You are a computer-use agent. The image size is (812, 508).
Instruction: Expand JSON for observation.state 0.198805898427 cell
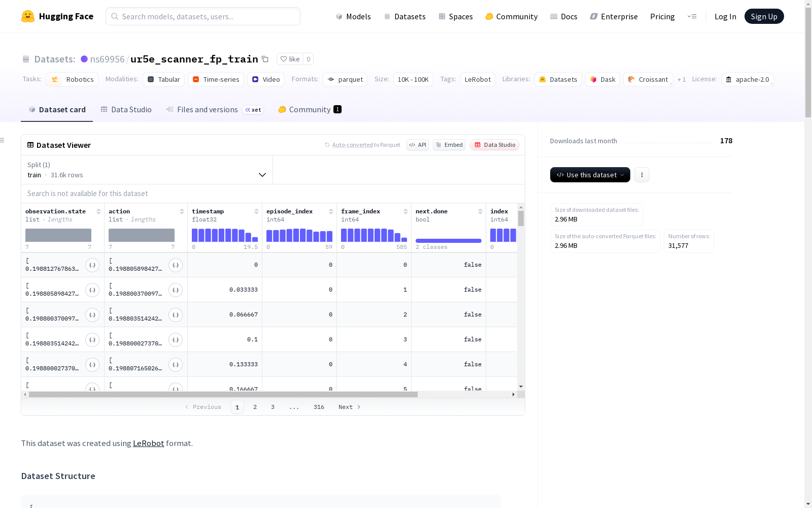[x=92, y=290]
